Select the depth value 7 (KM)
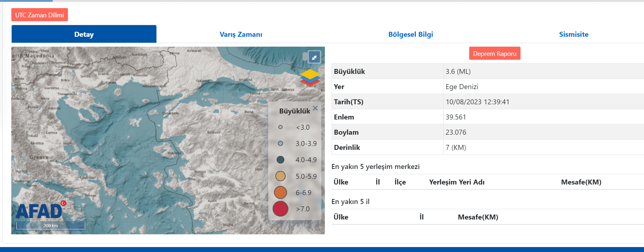This screenshot has height=252, width=644. coord(456,147)
